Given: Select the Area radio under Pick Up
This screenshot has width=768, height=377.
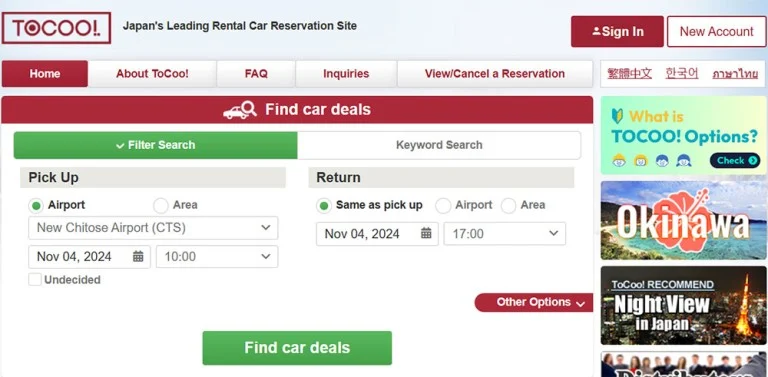Looking at the screenshot, I should pos(161,205).
